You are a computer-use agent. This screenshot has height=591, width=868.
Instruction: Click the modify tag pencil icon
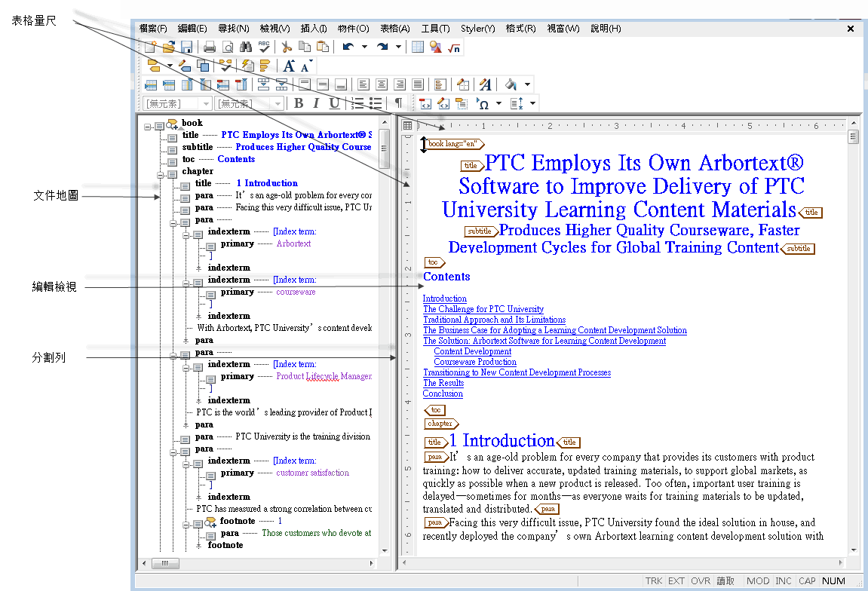[185, 66]
